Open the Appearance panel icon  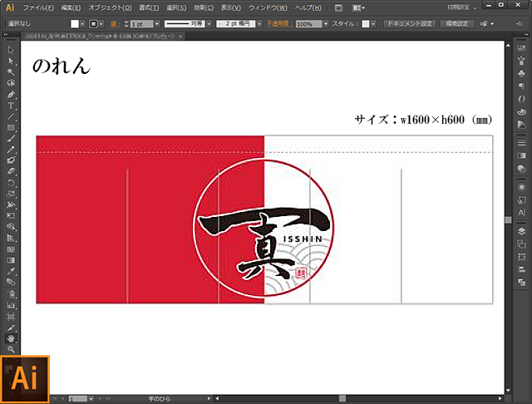pos(521,187)
